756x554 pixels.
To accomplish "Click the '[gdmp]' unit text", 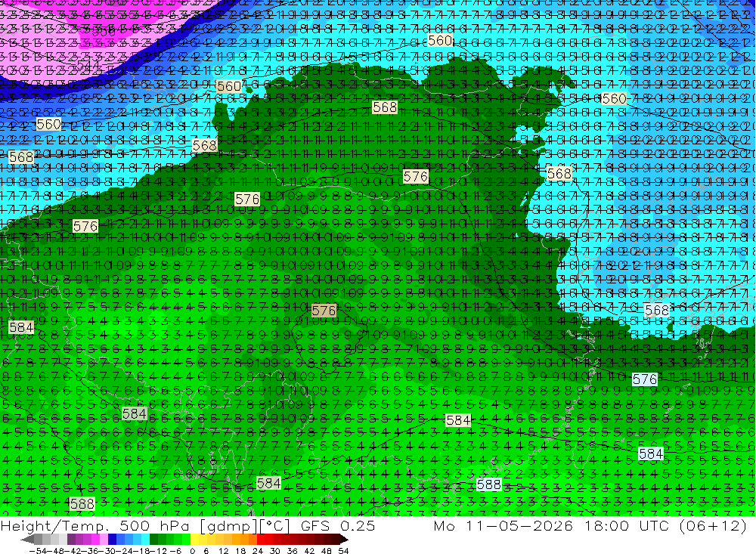I will tap(228, 526).
